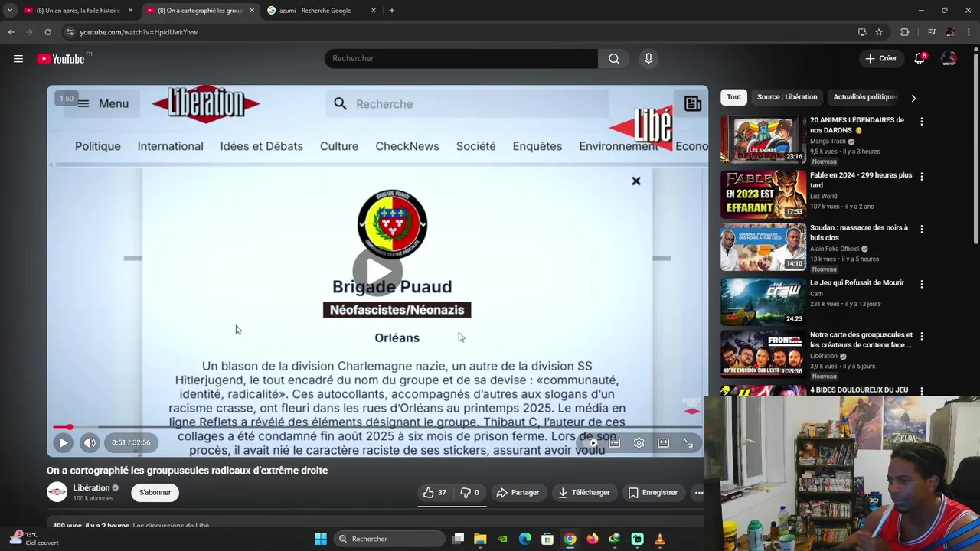This screenshot has width=980, height=551.
Task: Save video with the Enregistrer button
Action: (x=653, y=492)
